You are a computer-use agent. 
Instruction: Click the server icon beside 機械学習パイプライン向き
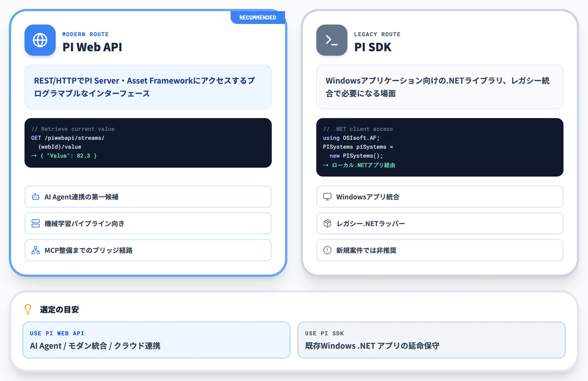pos(36,223)
